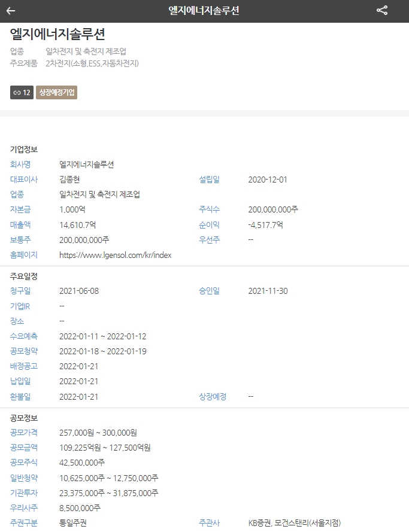Click the 주요제품 label
The height and width of the screenshot is (532, 409).
(x=24, y=63)
